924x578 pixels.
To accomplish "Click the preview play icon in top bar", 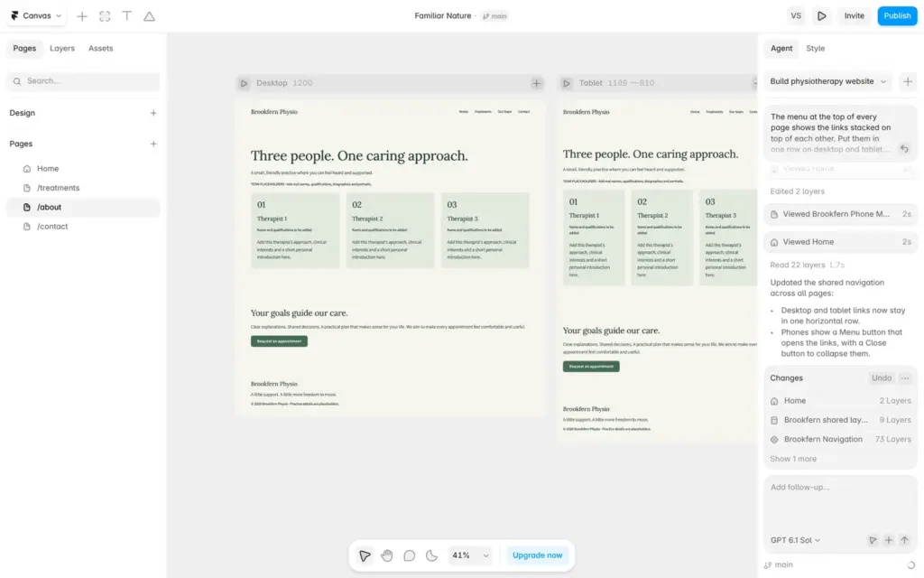I will 821,16.
